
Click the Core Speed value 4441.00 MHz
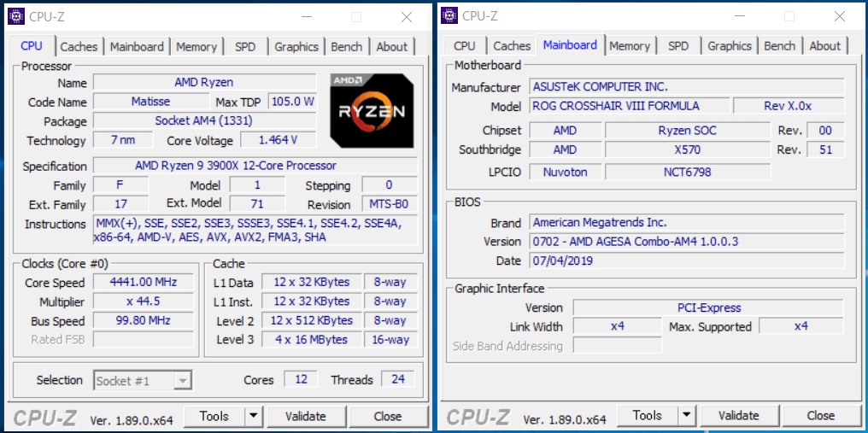[x=144, y=283]
